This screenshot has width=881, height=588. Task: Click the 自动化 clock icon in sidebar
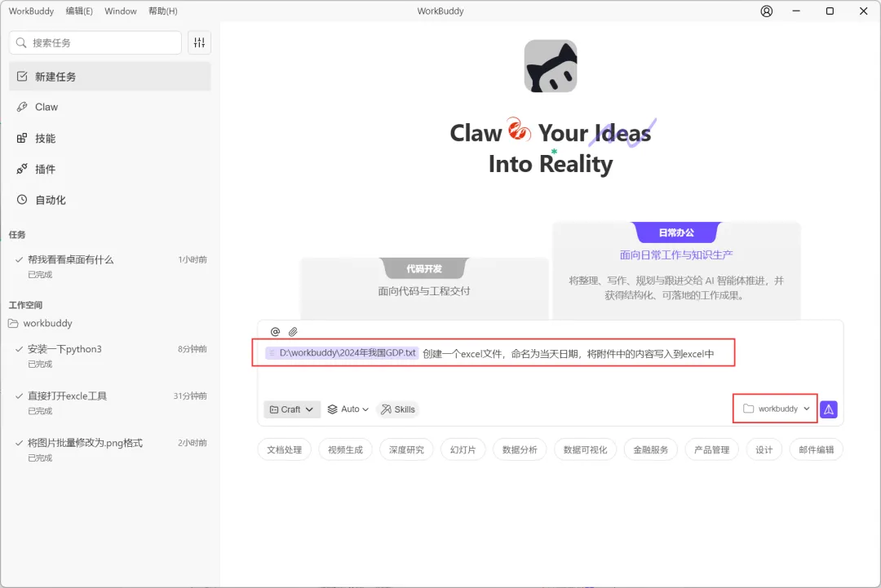point(22,199)
